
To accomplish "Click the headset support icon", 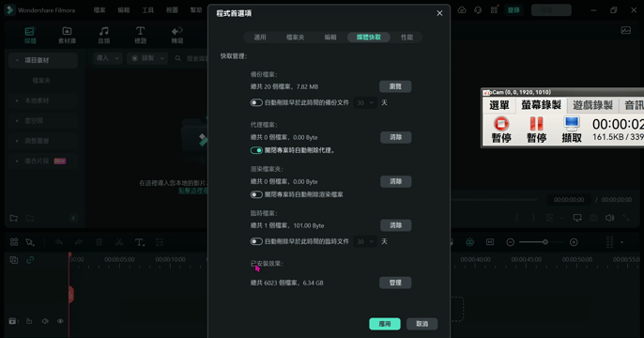I will click(x=478, y=9).
